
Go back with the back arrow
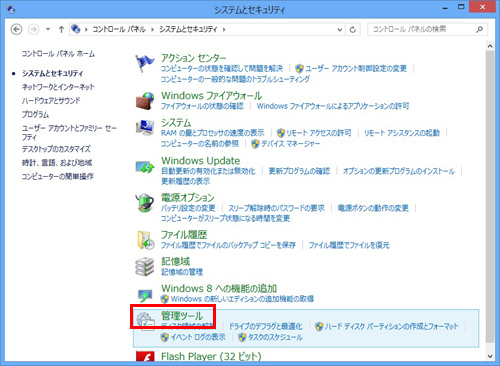point(16,29)
